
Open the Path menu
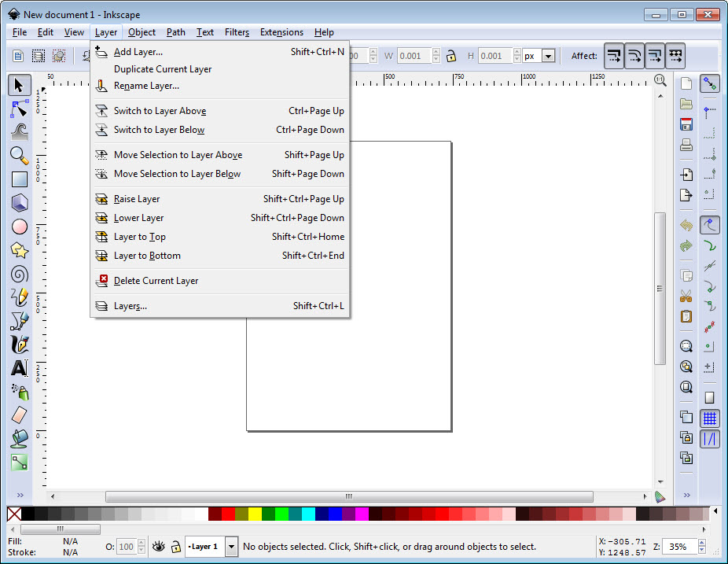click(175, 32)
